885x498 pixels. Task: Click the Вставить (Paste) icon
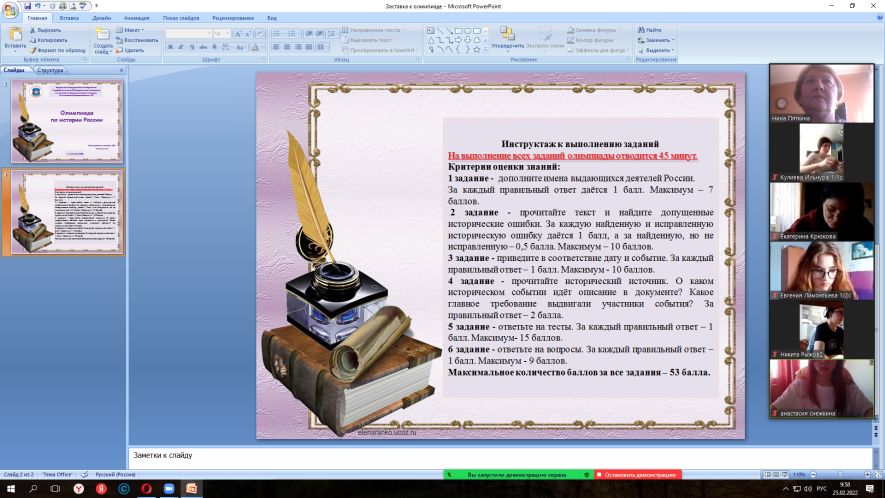pyautogui.click(x=15, y=38)
